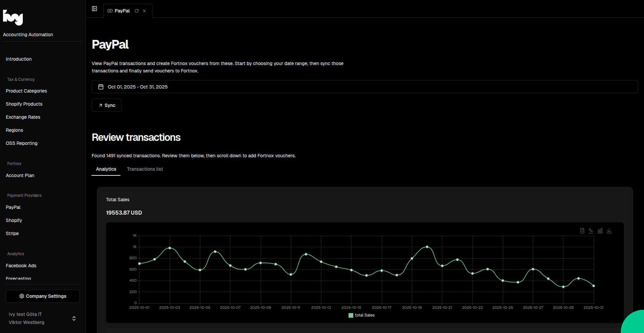Navigate to OSS Reporting
644x333 pixels.
pyautogui.click(x=21, y=143)
